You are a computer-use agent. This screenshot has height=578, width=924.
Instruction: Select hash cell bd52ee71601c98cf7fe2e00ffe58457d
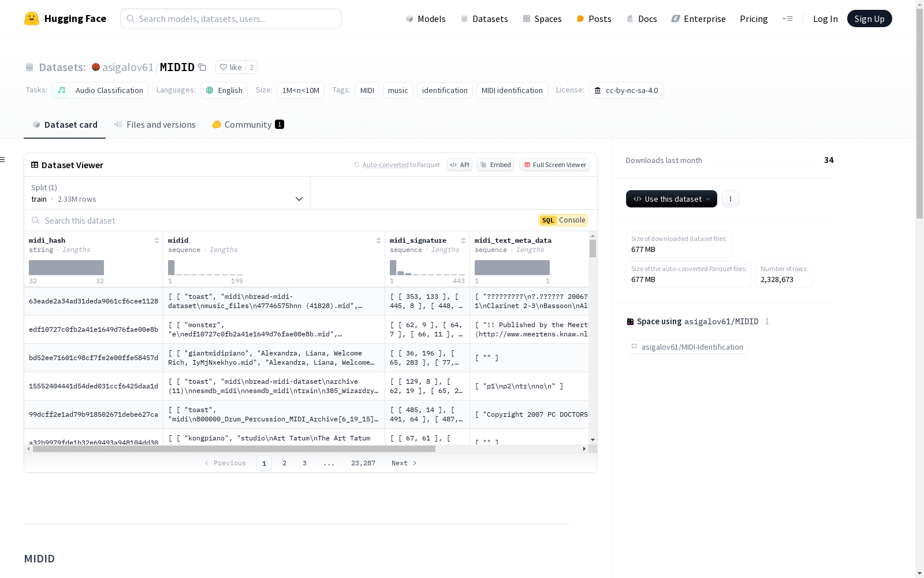pyautogui.click(x=94, y=358)
